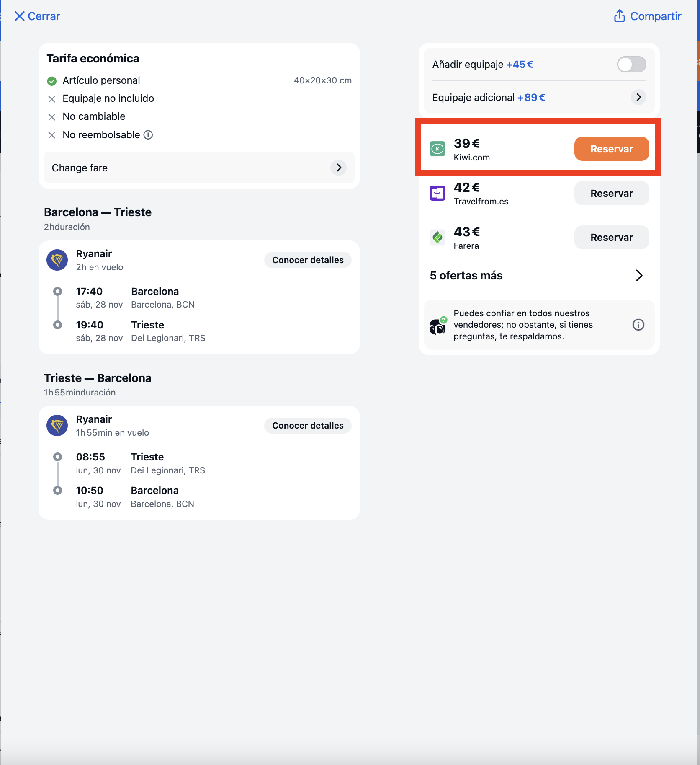Reserve the 43 € Farera offer
Image resolution: width=700 pixels, height=765 pixels.
pyautogui.click(x=612, y=238)
